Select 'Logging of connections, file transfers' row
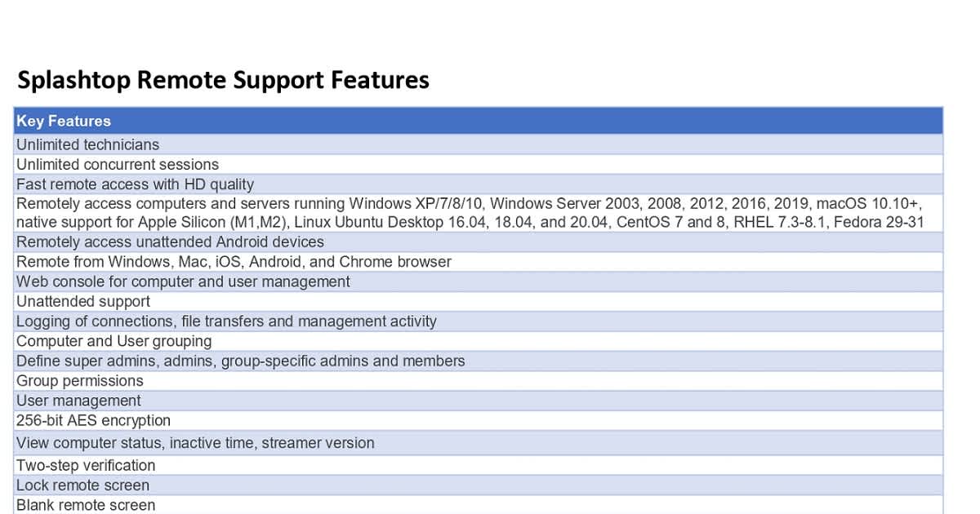Viewport: 980px width, 514px height. 479,321
